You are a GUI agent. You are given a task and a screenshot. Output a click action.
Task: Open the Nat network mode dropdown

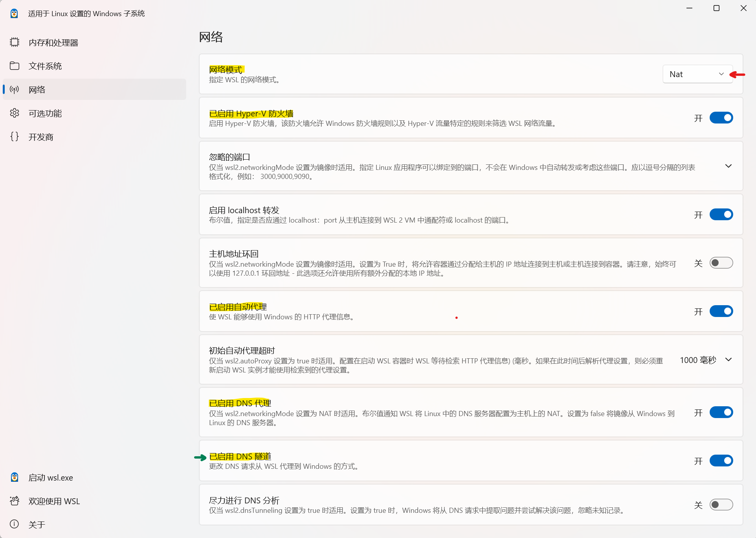pyautogui.click(x=697, y=74)
